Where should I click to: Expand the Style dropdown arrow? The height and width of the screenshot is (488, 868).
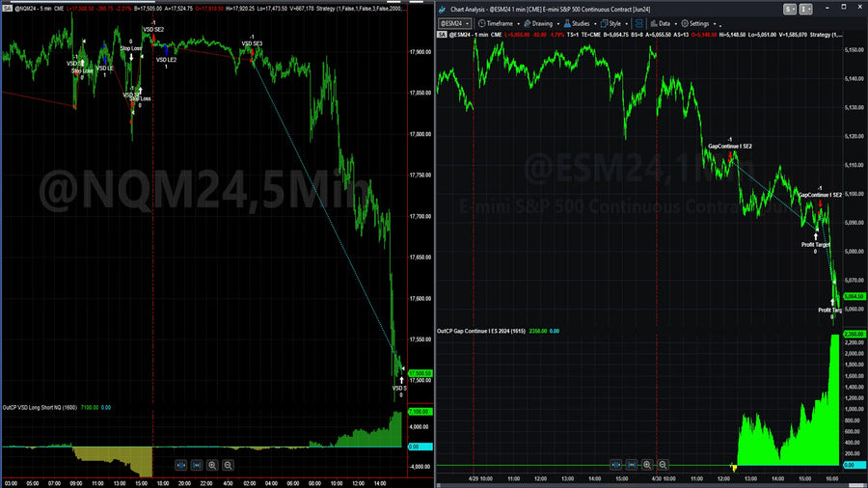(x=626, y=24)
